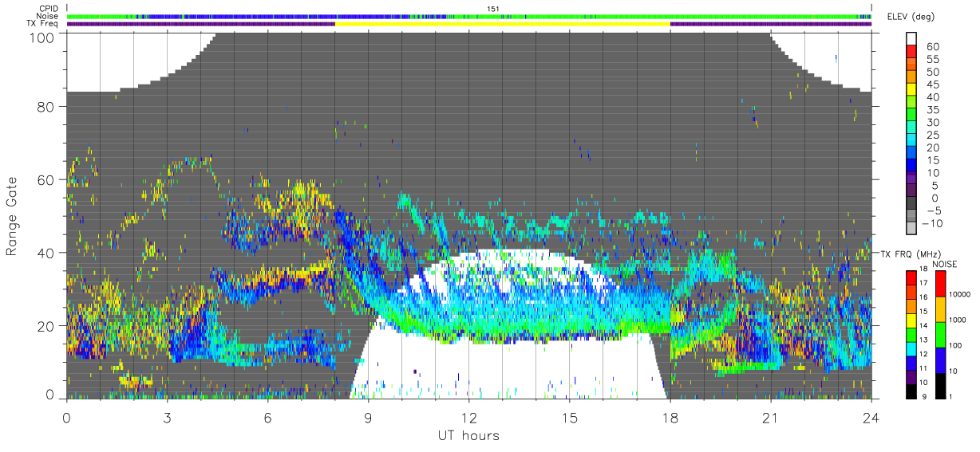
Task: Pick the black bottom segment of TX FRQ colorbar
Action: (x=910, y=391)
